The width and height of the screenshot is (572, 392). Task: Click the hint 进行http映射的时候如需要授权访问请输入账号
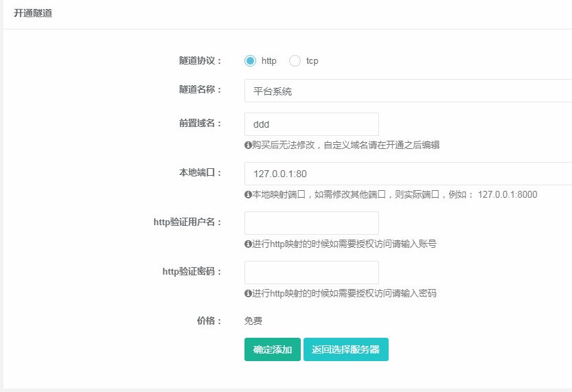345,244
